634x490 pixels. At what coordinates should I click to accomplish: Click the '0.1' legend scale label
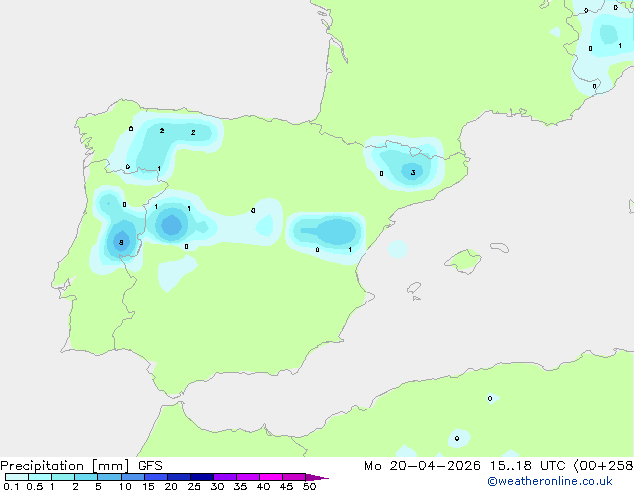(x=11, y=486)
